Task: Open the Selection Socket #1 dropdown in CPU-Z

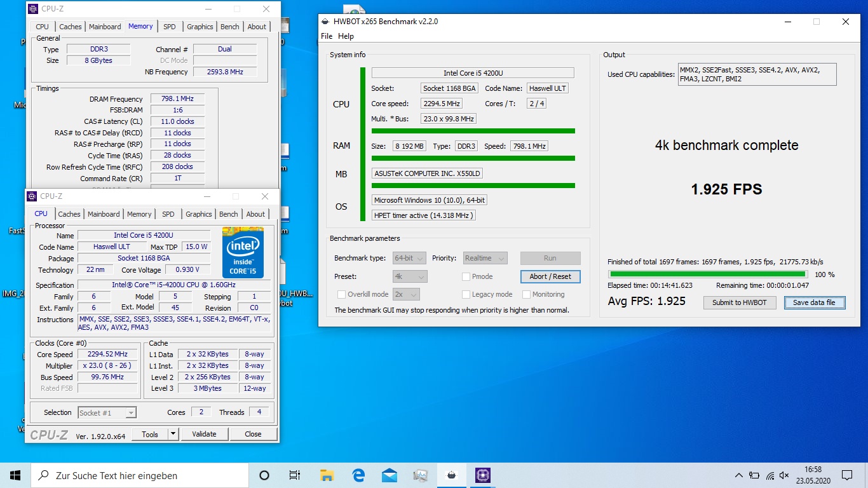Action: click(x=107, y=412)
